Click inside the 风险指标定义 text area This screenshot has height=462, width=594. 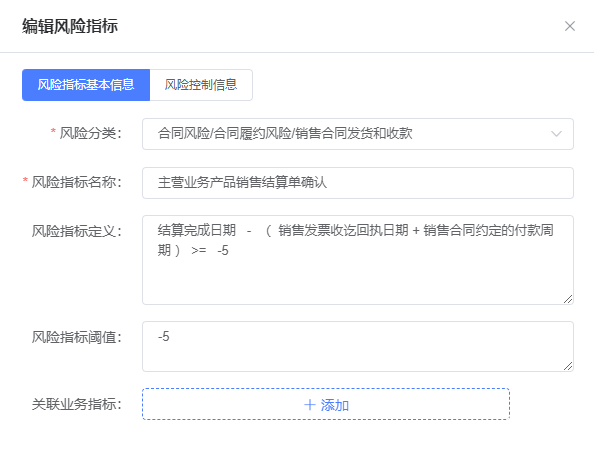click(358, 260)
